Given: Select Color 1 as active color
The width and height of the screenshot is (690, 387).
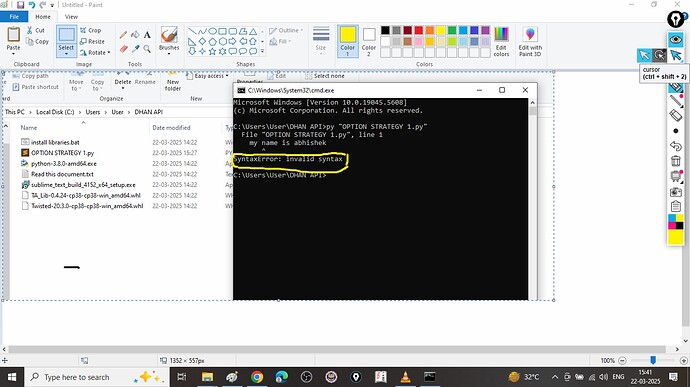Looking at the screenshot, I should click(x=347, y=41).
